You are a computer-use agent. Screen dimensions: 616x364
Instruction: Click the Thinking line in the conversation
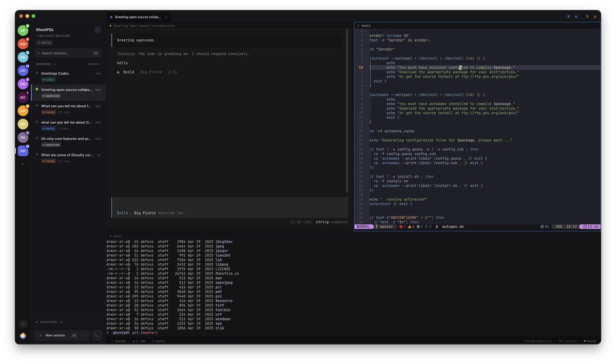click(183, 54)
